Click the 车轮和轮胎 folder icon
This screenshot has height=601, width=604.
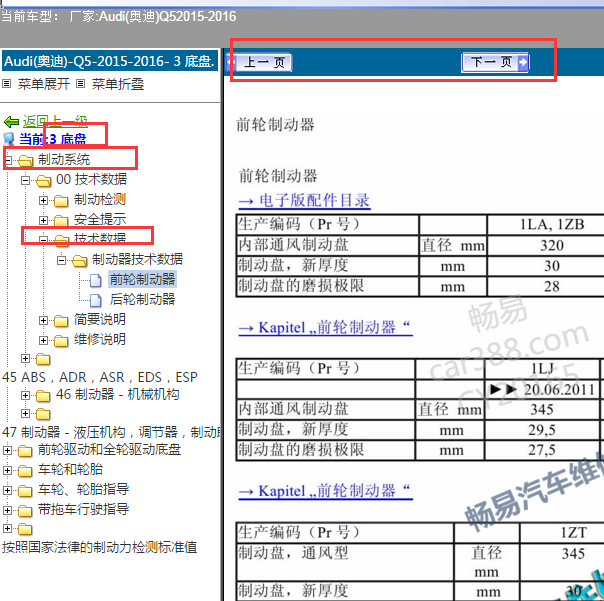click(x=25, y=470)
